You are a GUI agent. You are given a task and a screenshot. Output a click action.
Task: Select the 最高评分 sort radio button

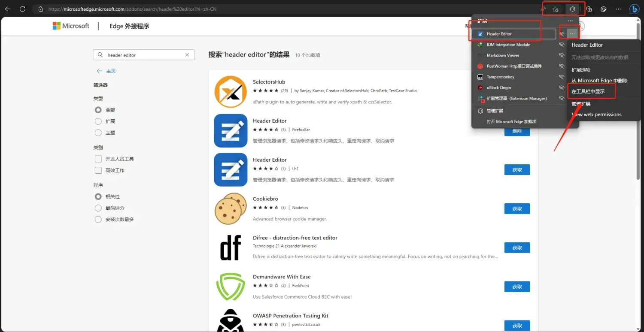pos(98,208)
